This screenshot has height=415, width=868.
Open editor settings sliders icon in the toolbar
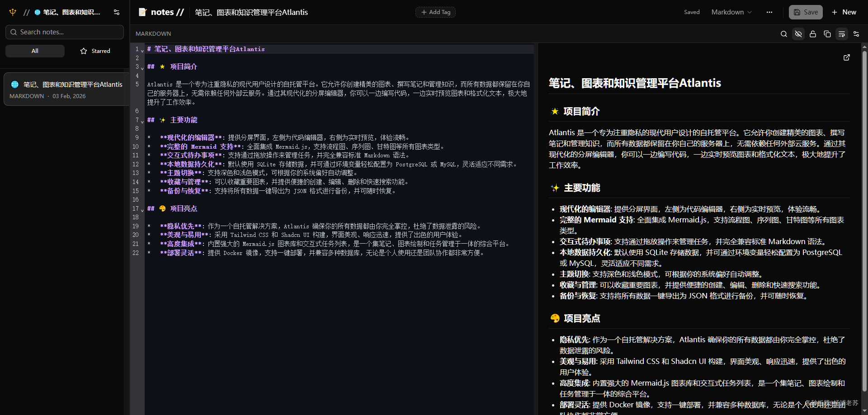(856, 34)
